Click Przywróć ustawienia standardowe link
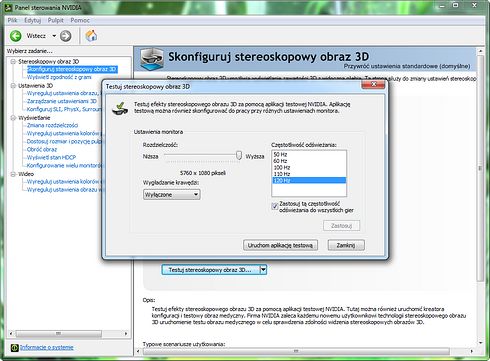490x361 pixels. pyautogui.click(x=407, y=66)
